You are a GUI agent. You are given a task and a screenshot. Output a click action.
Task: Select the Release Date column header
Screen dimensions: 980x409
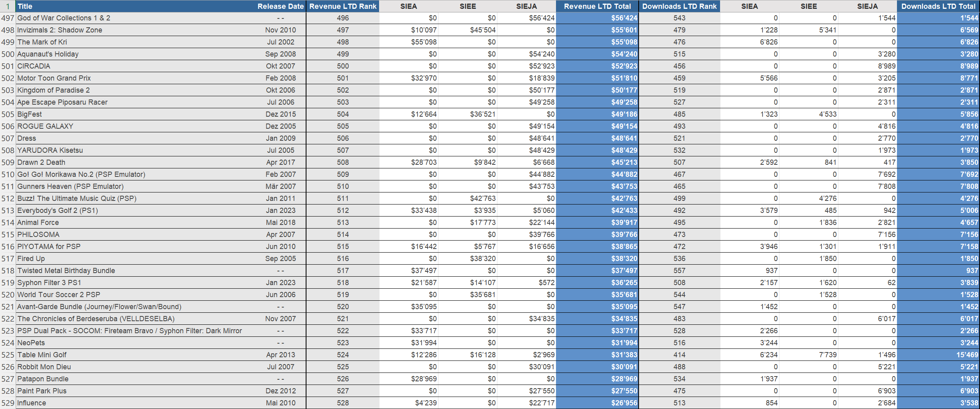[280, 6]
